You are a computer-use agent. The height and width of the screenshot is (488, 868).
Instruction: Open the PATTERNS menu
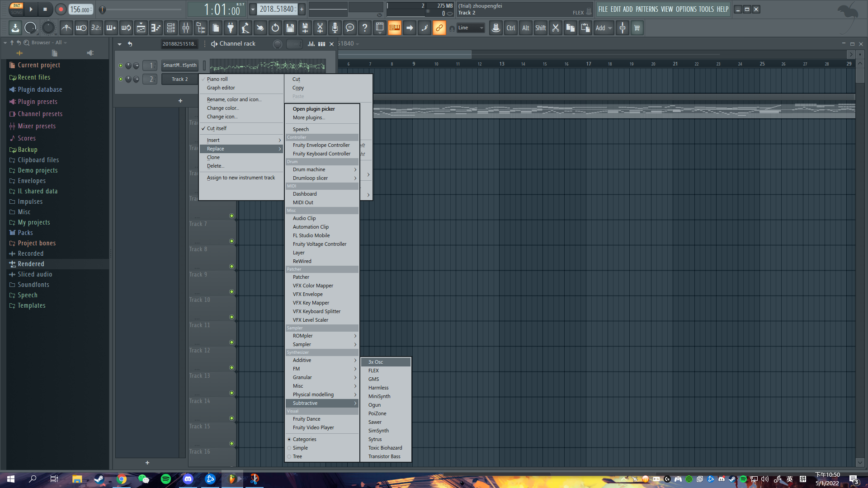[x=646, y=9]
